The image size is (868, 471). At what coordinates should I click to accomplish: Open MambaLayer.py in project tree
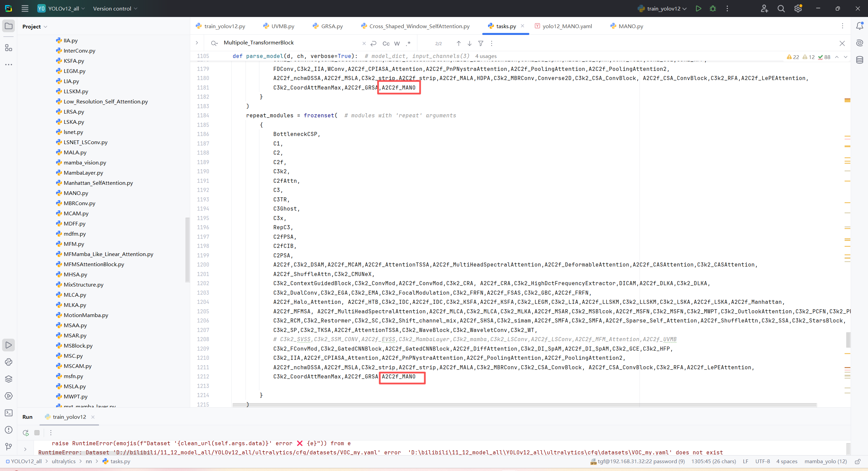pos(83,173)
